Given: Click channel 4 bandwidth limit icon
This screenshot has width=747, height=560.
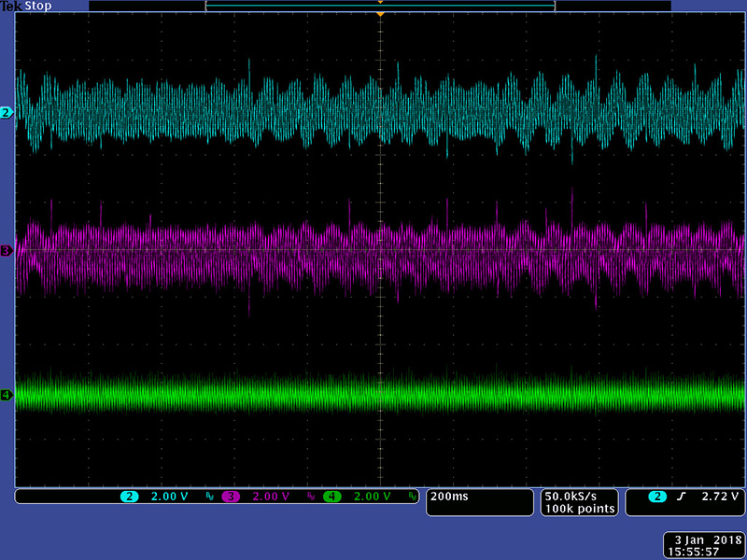Looking at the screenshot, I should 412,497.
